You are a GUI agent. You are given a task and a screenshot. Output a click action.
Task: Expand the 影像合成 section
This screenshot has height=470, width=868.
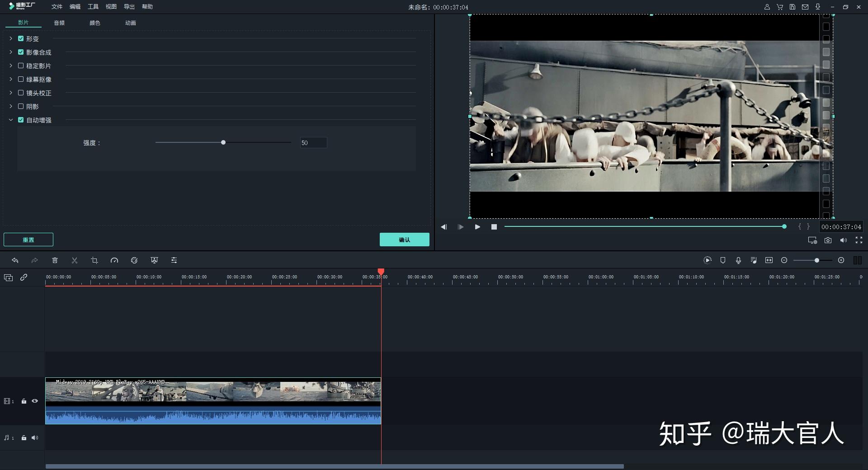11,52
